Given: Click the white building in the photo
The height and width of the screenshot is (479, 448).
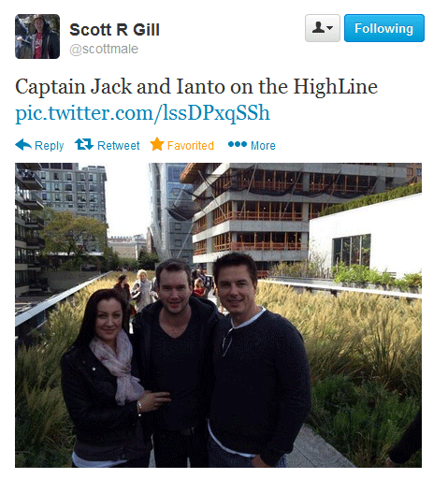Looking at the screenshot, I should pos(365,237).
